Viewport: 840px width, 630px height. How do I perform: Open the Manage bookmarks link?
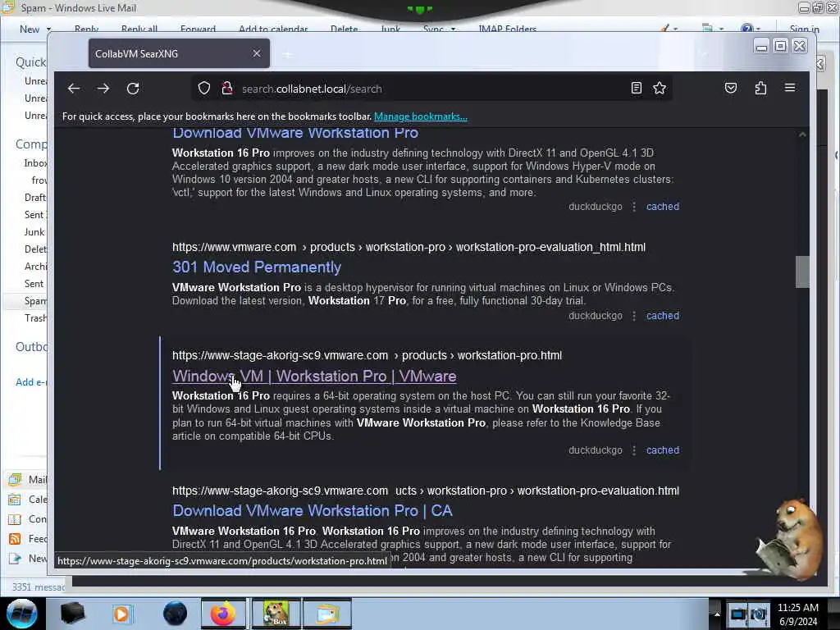click(421, 116)
